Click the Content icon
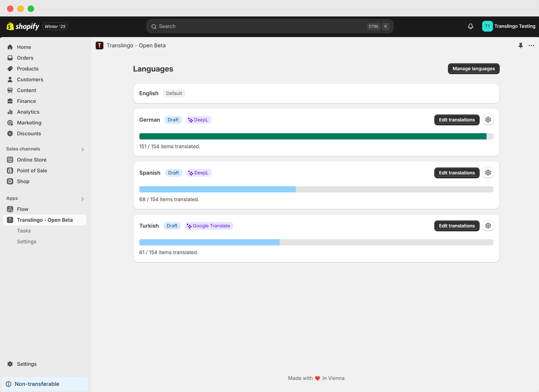The width and height of the screenshot is (539, 392). click(10, 90)
